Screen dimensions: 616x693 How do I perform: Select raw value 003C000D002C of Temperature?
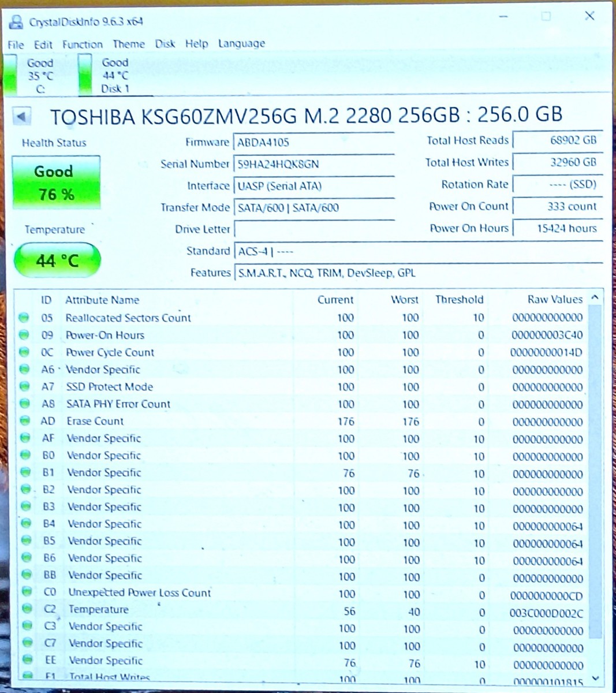coord(547,613)
